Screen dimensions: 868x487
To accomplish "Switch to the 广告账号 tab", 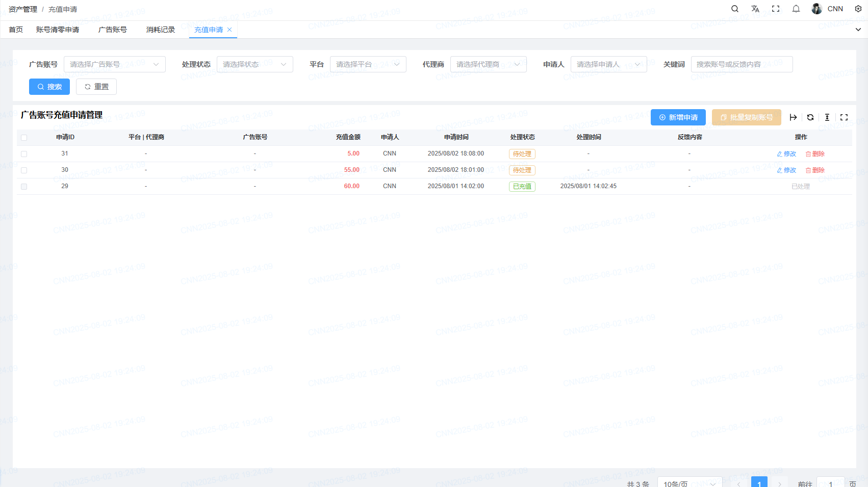I will 113,30.
